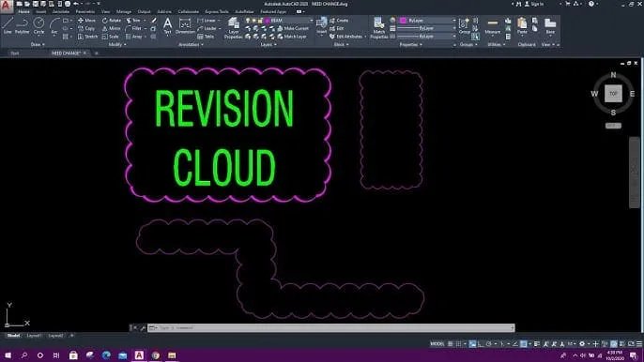Click the Group tool
Screen dimensions: 644x362
tap(465, 26)
